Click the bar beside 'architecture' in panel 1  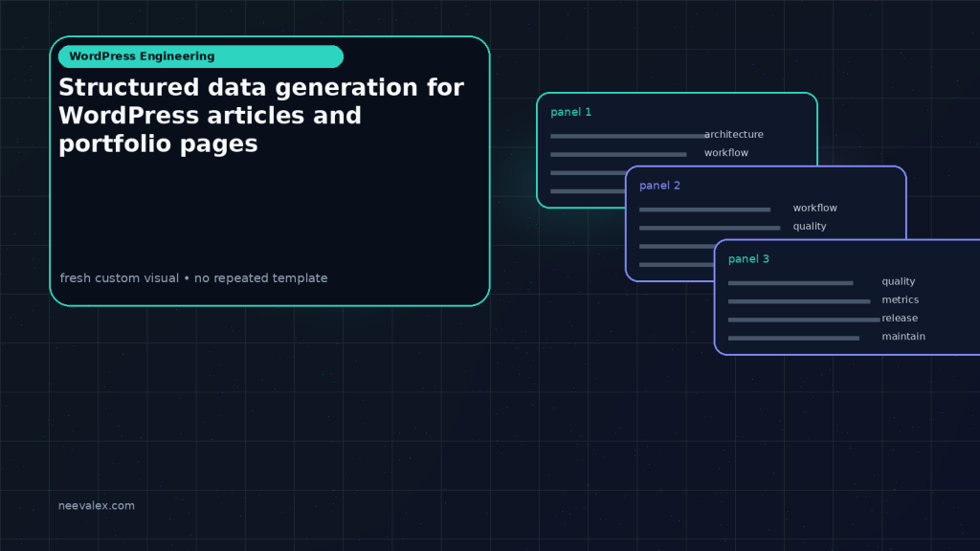point(628,136)
